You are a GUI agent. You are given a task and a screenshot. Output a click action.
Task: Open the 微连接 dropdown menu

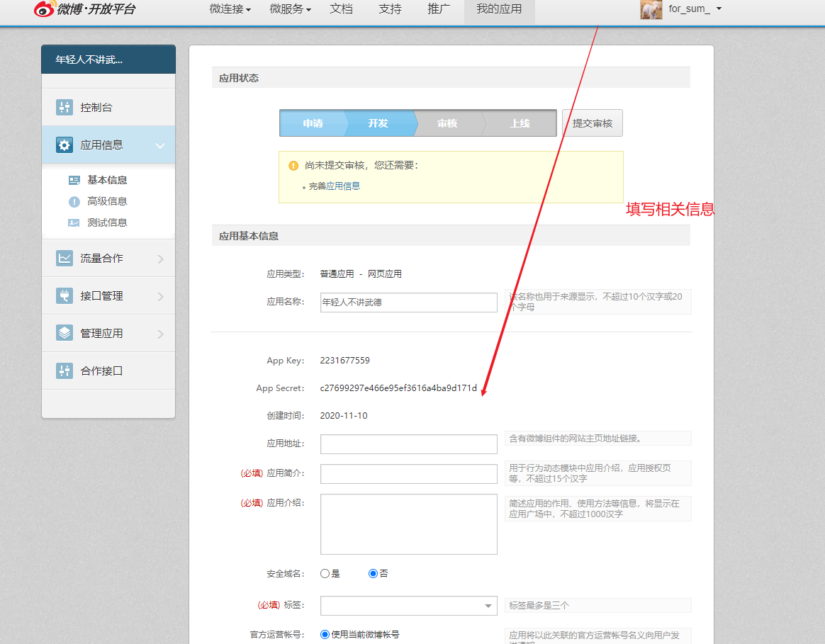(230, 9)
